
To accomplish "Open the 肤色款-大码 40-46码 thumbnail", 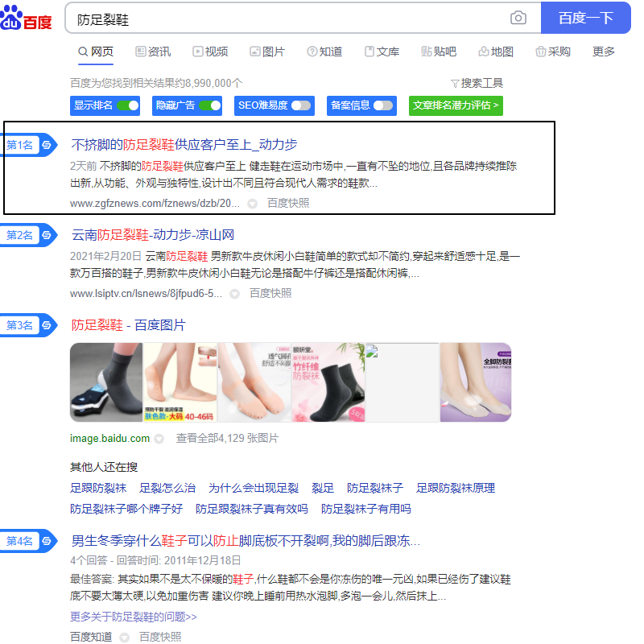I will point(180,382).
